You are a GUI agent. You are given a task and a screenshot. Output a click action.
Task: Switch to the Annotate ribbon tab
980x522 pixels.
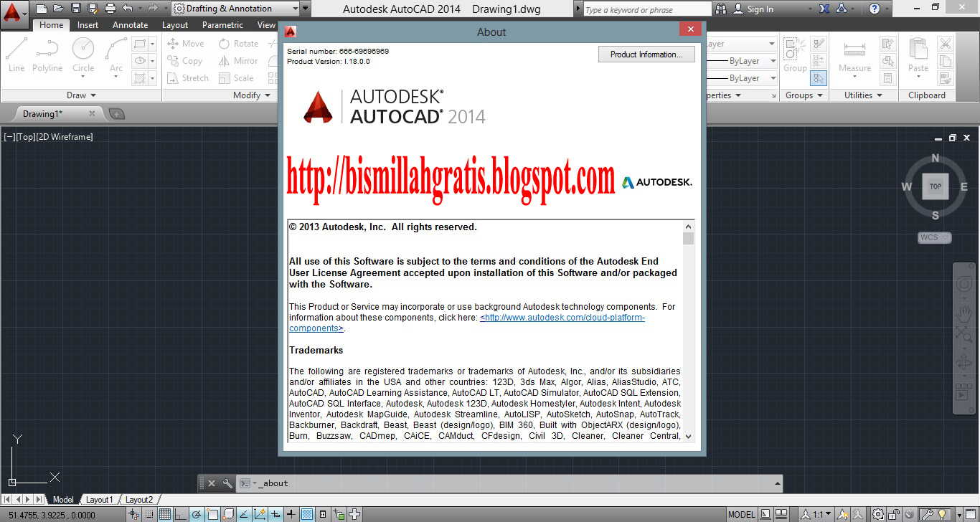[x=130, y=25]
